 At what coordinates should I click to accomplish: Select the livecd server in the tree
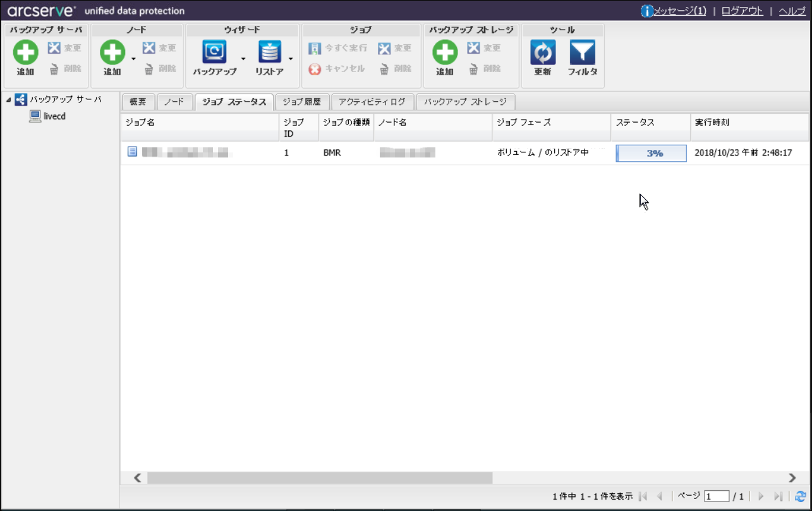[54, 116]
